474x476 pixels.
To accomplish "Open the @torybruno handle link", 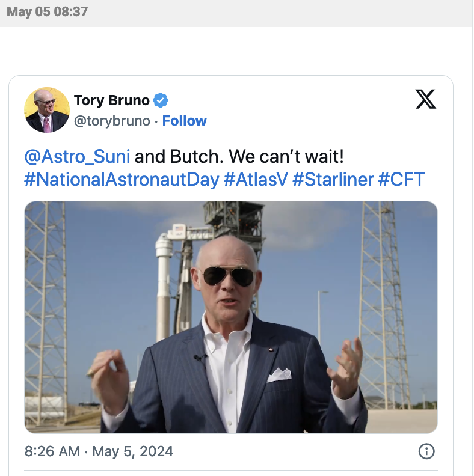I will 112,121.
